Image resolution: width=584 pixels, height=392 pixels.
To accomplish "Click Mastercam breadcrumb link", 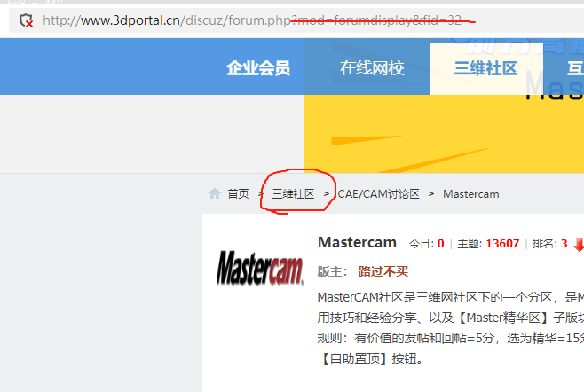I will pyautogui.click(x=470, y=194).
